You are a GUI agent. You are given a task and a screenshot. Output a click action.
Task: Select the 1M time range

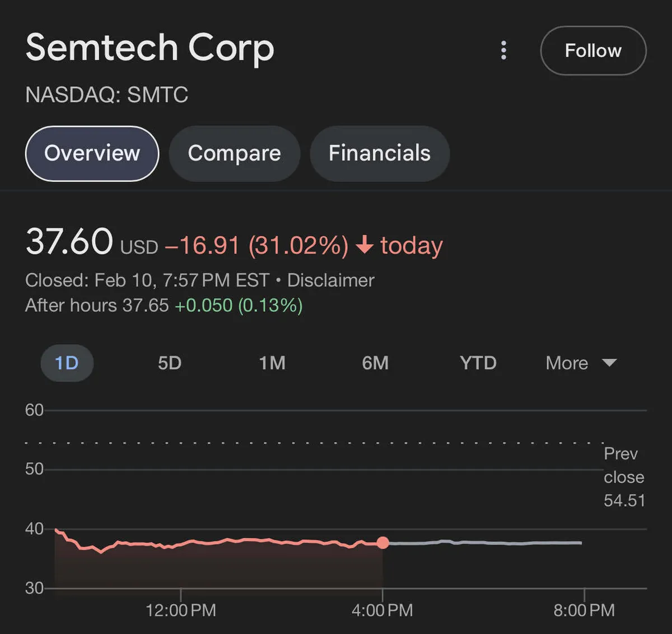[x=272, y=363]
